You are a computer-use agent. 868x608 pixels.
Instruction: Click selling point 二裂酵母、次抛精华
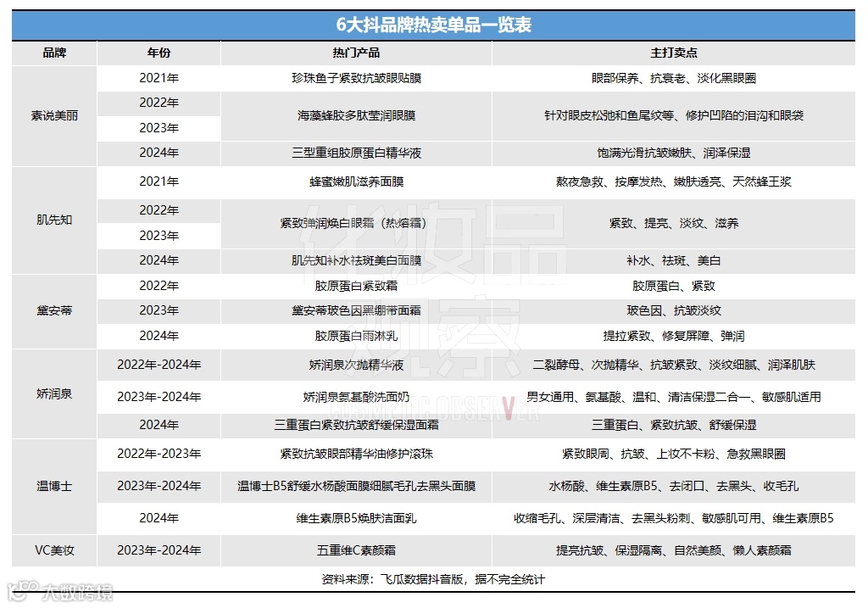[x=586, y=365]
